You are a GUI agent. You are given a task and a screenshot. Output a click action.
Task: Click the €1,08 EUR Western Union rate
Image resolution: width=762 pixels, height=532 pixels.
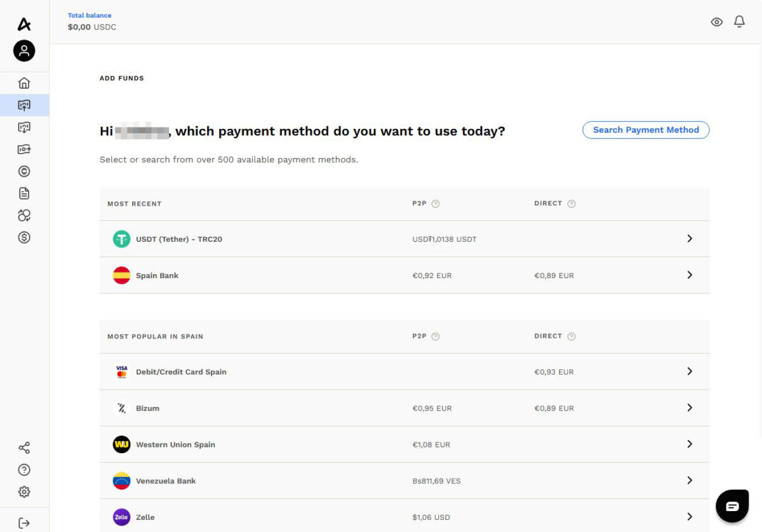tap(431, 444)
